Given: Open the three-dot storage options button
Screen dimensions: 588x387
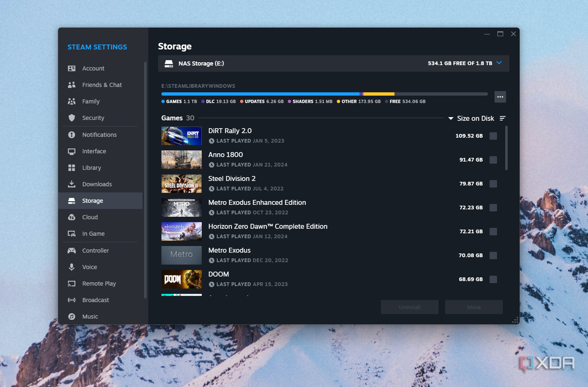Looking at the screenshot, I should 500,97.
